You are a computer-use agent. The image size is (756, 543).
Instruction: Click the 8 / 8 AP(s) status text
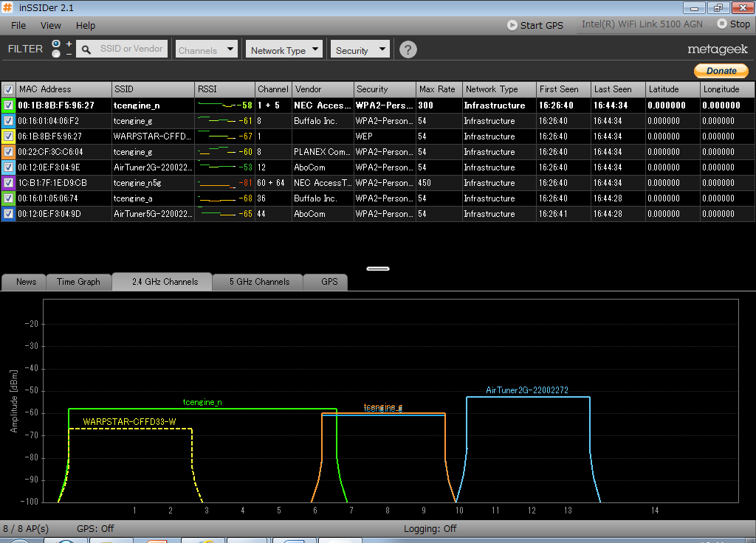click(26, 528)
